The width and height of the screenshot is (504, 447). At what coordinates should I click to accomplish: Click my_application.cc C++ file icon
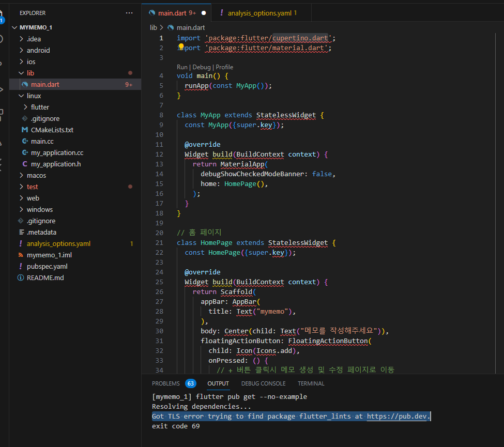point(25,152)
